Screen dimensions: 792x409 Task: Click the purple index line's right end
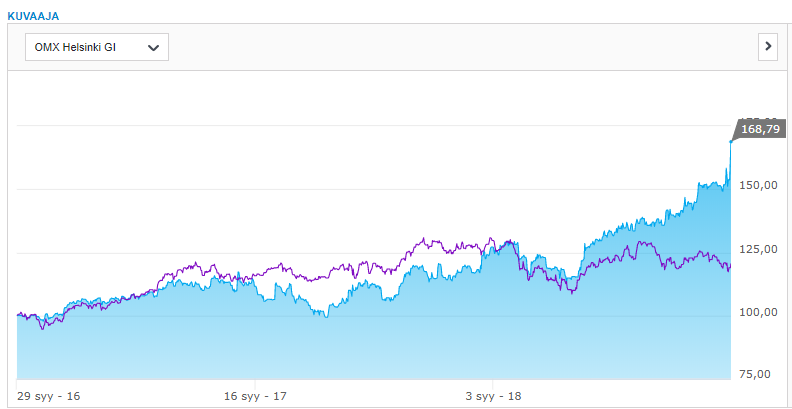point(730,265)
